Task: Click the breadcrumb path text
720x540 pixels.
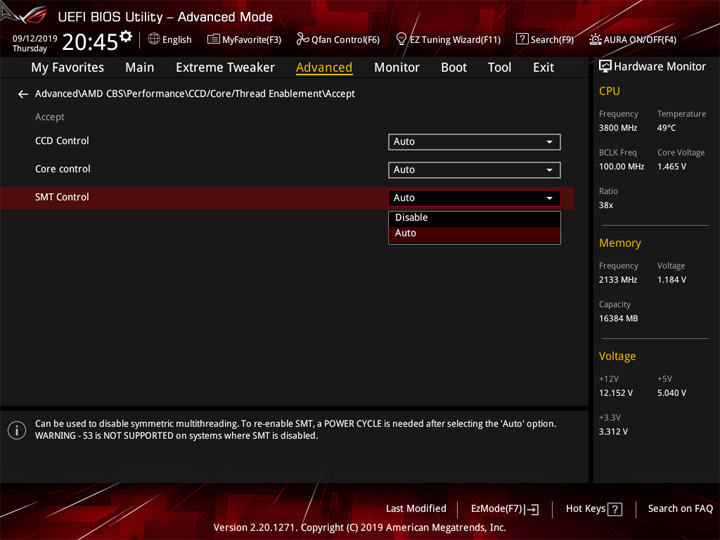Action: [x=195, y=94]
